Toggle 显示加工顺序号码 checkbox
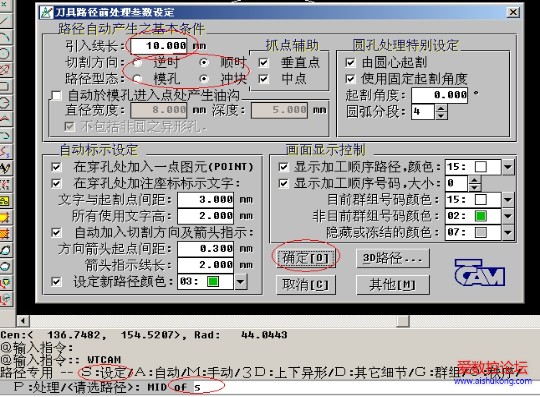 pyautogui.click(x=283, y=184)
